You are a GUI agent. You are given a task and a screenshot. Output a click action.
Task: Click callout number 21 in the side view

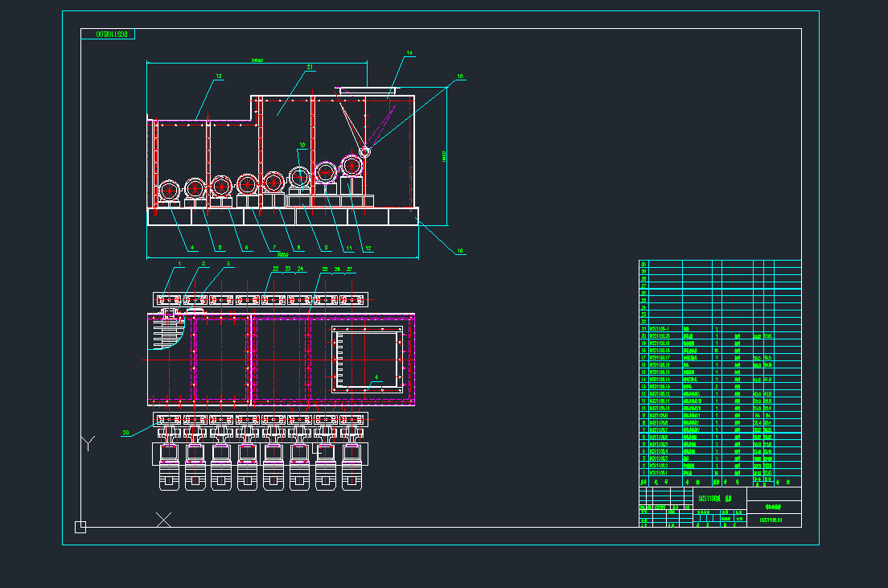click(x=310, y=67)
